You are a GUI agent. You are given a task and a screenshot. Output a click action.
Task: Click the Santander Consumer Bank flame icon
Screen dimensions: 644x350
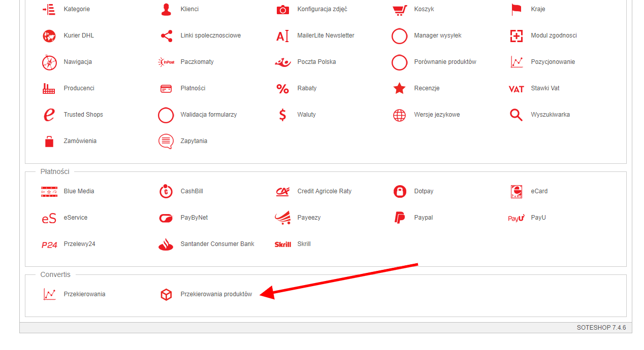166,244
